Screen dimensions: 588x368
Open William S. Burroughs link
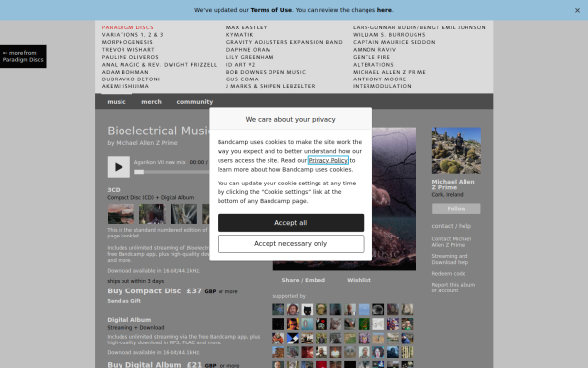point(389,35)
